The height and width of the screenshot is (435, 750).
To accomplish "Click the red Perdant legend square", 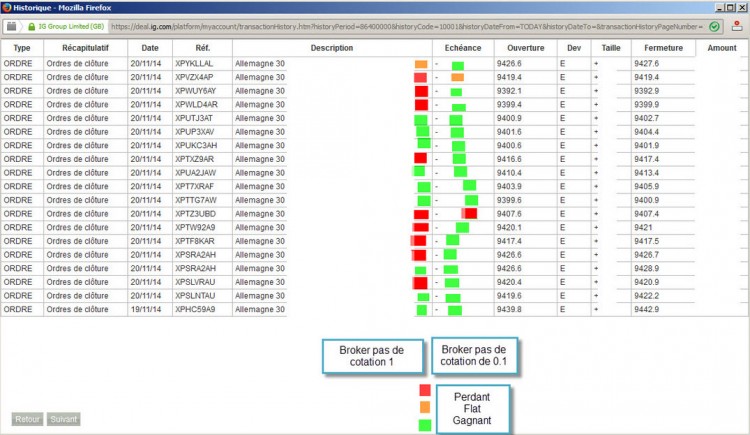I will [425, 390].
